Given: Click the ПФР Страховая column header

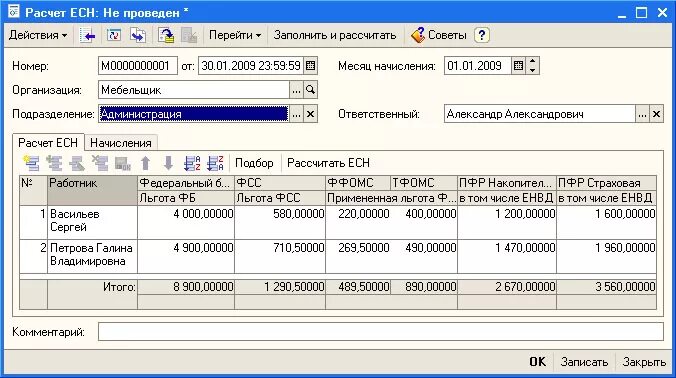Looking at the screenshot, I should 607,183.
